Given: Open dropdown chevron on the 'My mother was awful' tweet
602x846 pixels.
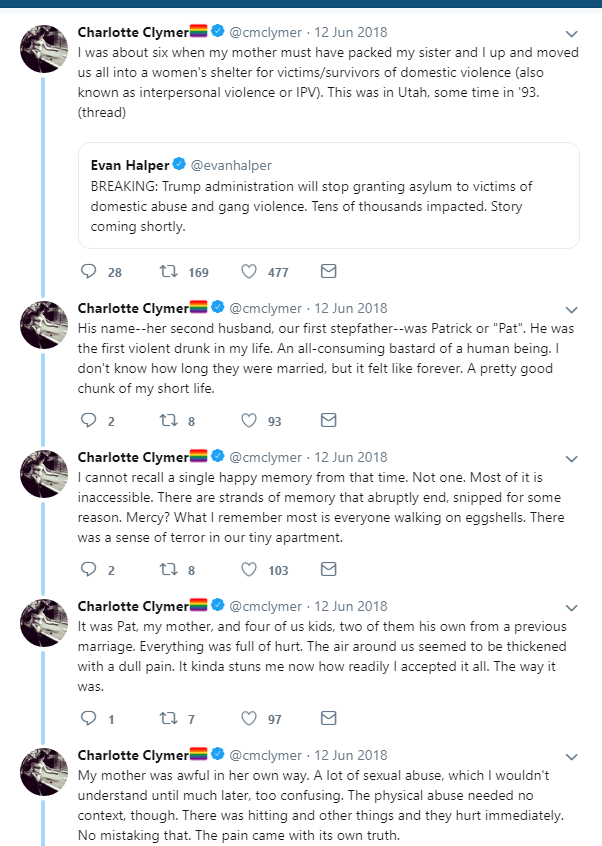Looking at the screenshot, I should tap(571, 756).
